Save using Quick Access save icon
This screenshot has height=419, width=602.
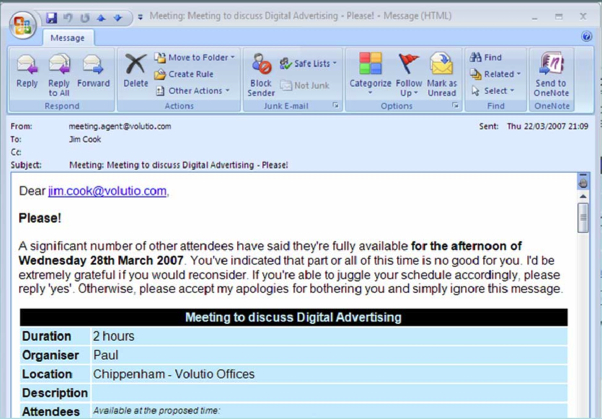[52, 17]
